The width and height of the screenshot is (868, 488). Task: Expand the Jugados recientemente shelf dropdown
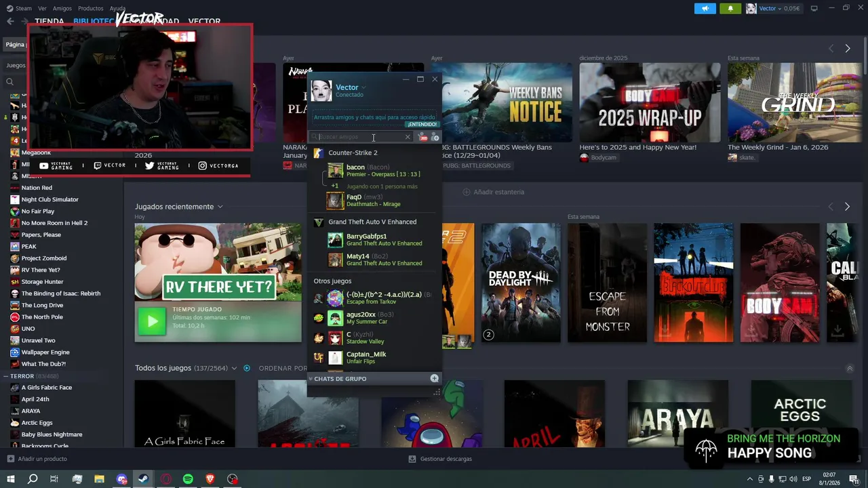coord(220,207)
